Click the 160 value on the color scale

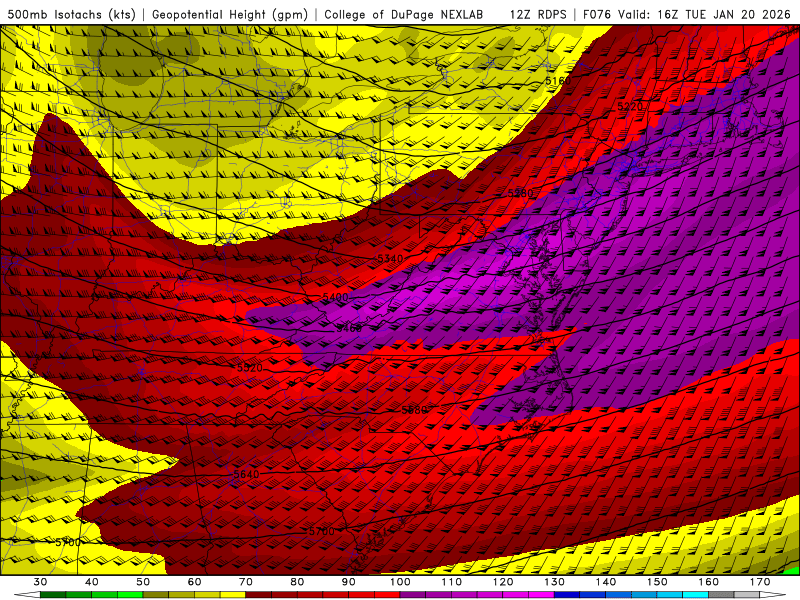click(709, 582)
